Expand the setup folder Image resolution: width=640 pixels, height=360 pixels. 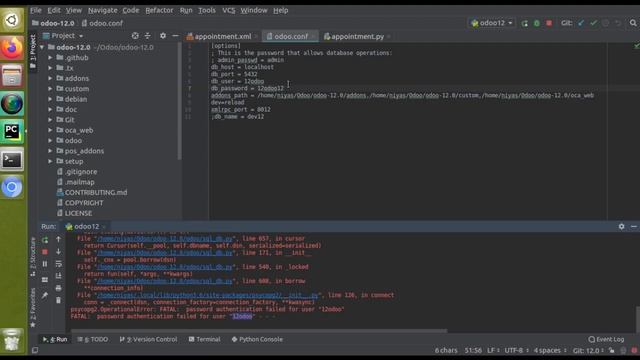(x=50, y=161)
